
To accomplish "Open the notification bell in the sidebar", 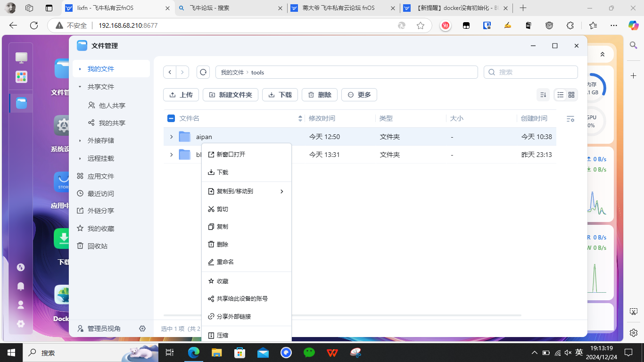I will point(21,286).
